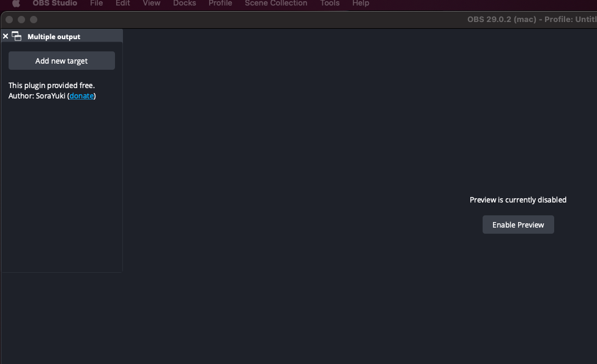Viewport: 597px width, 364px height.
Task: Open the View menu
Action: [151, 4]
